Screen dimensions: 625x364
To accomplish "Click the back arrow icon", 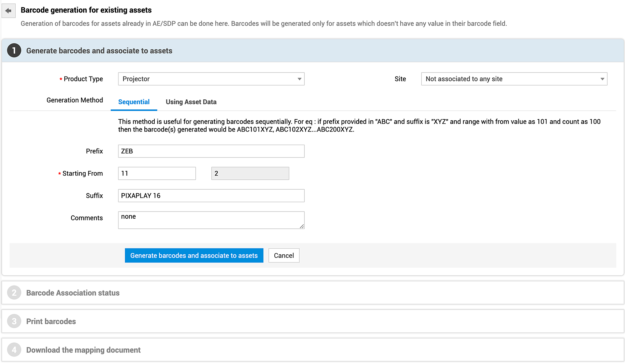I will pos(8,11).
